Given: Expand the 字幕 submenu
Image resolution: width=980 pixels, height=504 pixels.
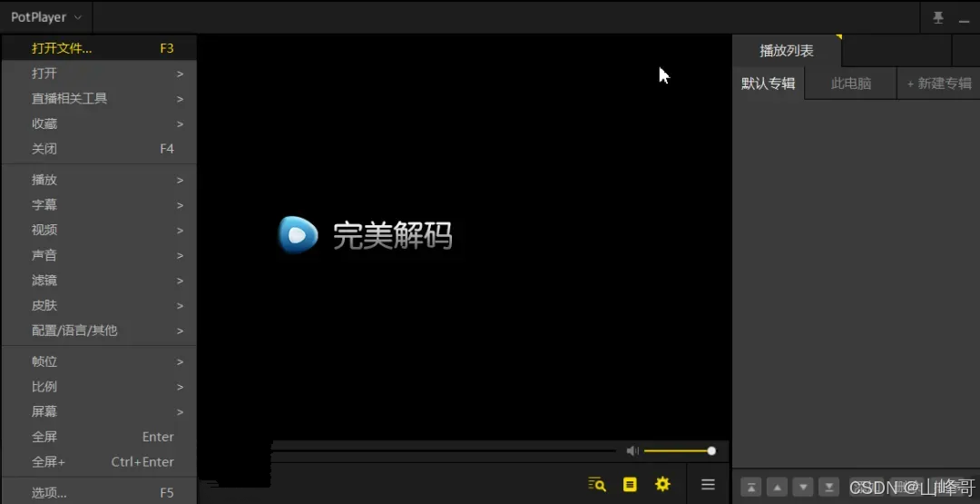Looking at the screenshot, I should (x=100, y=205).
